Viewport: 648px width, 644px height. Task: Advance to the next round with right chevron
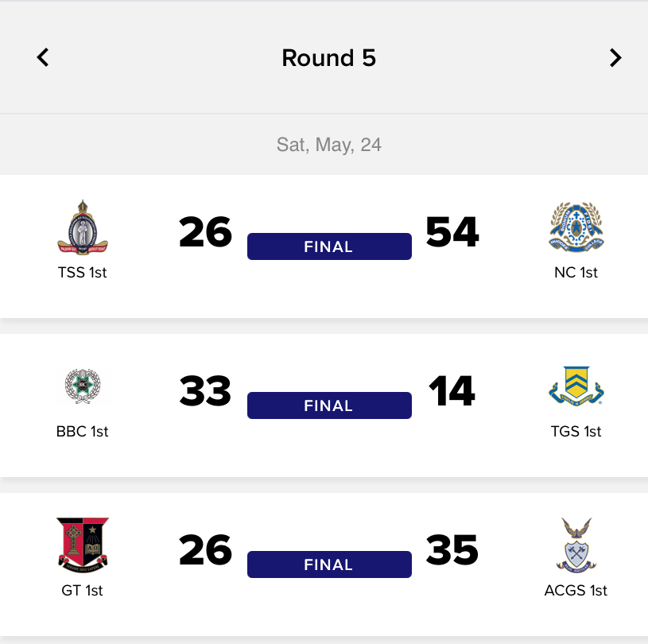pyautogui.click(x=615, y=57)
